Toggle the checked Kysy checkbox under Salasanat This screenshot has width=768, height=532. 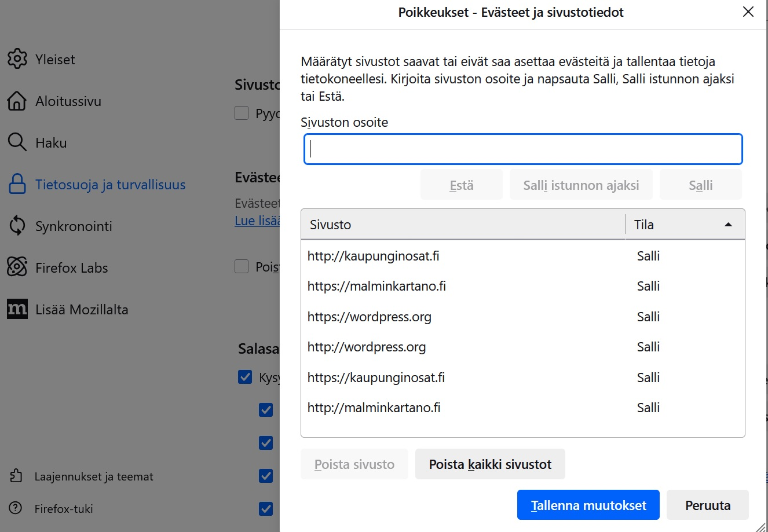pos(245,377)
